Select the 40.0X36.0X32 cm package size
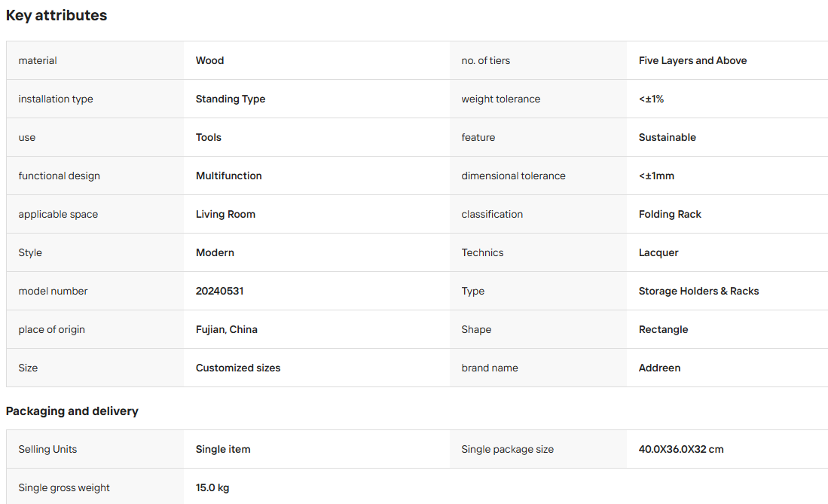This screenshot has width=828, height=504. point(681,449)
